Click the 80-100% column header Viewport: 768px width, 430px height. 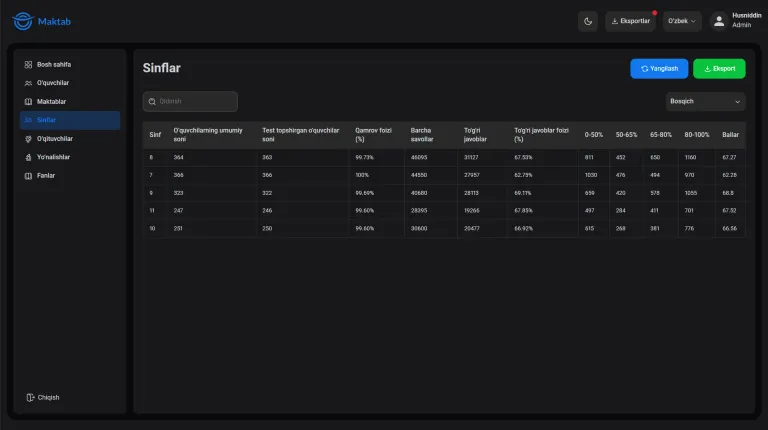697,135
